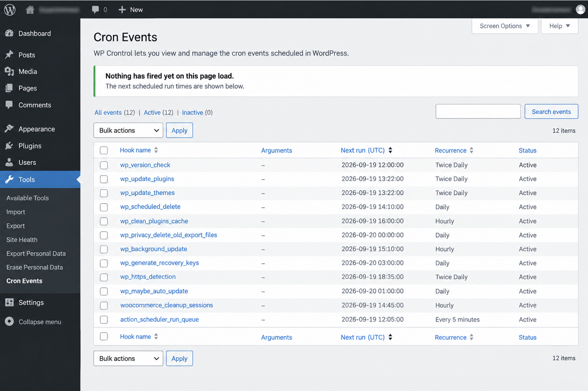Click the Pages icon in sidebar
The width and height of the screenshot is (588, 391).
pos(9,88)
